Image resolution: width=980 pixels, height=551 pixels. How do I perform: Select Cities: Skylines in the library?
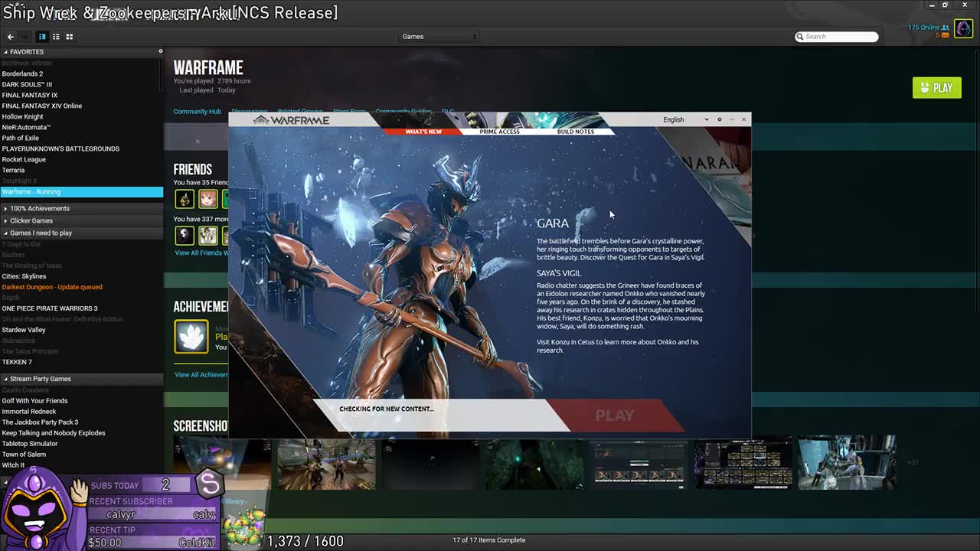[24, 276]
